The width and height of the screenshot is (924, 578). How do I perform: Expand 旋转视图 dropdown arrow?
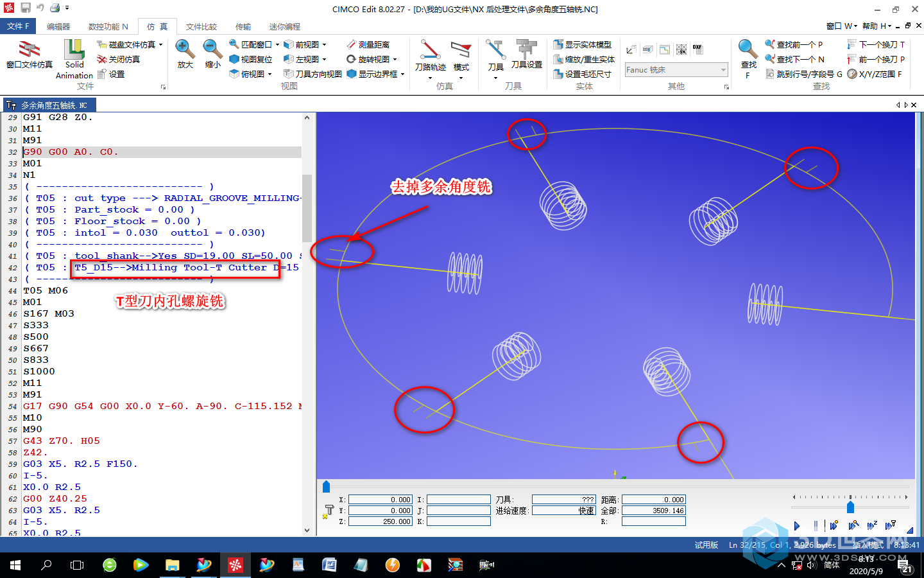[x=395, y=59]
